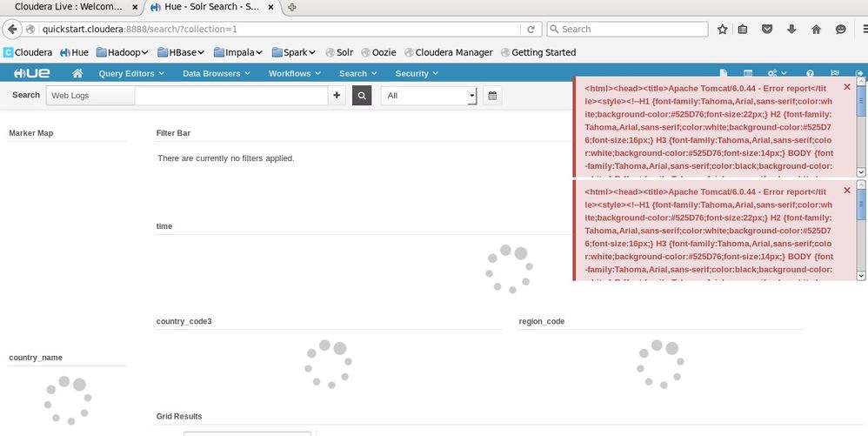The height and width of the screenshot is (436, 868).
Task: Click the country_code3 widget title
Action: pos(184,321)
